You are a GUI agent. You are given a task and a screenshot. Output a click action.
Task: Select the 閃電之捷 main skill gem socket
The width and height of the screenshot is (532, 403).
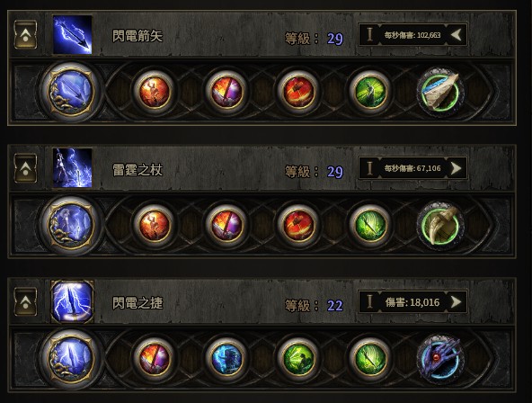coord(71,358)
